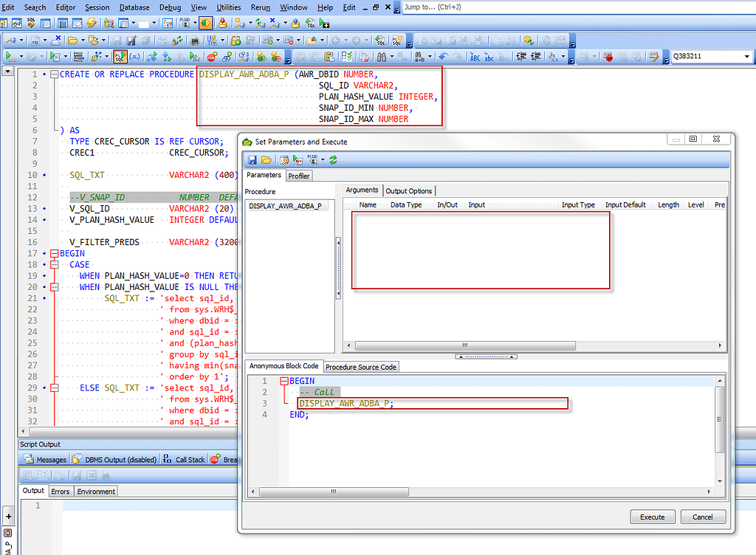Open the DBMS Output (disabled) panel
Screen dimensions: 756x555
click(x=120, y=459)
